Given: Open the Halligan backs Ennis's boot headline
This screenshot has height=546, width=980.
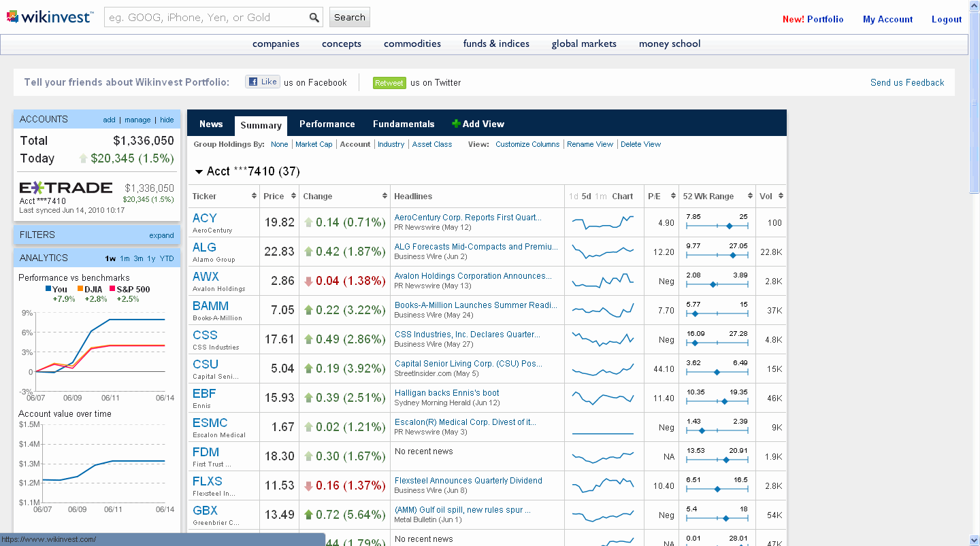Looking at the screenshot, I should click(447, 393).
